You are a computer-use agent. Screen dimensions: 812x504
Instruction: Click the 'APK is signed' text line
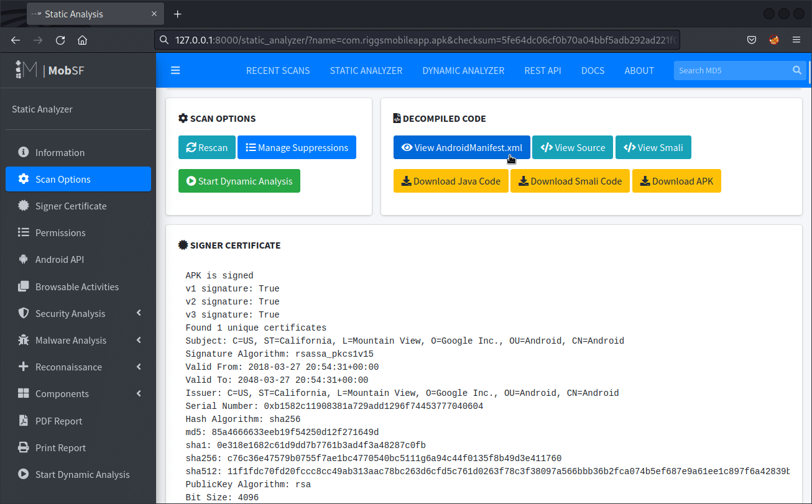[x=219, y=275]
